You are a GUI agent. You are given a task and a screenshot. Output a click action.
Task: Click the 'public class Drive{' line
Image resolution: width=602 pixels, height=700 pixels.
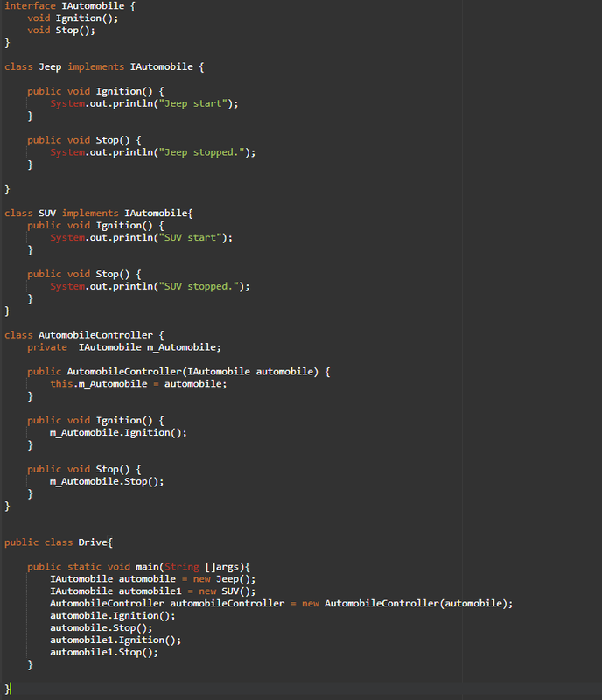tap(59, 542)
